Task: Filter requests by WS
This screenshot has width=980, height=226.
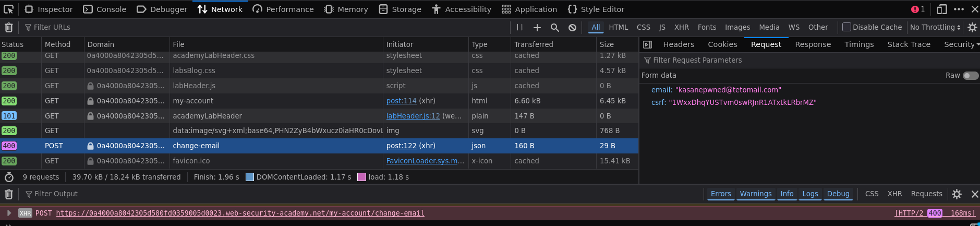Action: [794, 27]
